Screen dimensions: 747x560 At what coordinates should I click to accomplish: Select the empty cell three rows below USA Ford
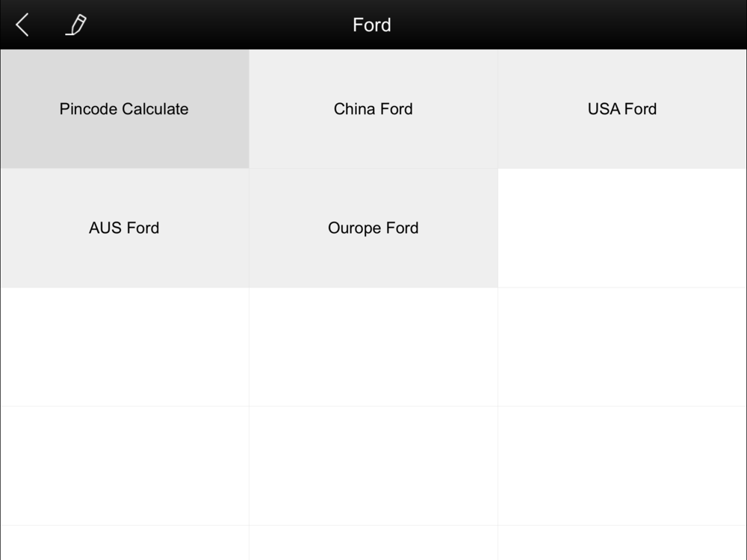(x=622, y=466)
